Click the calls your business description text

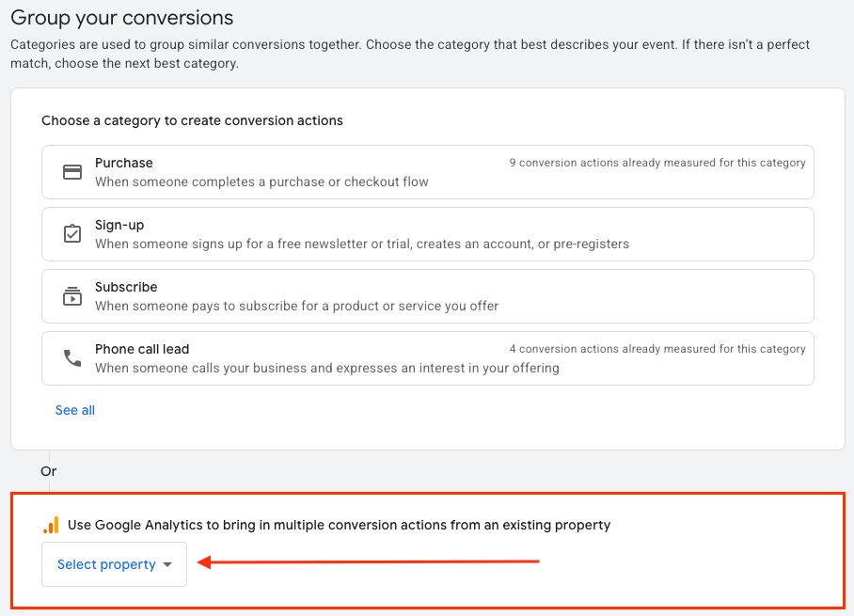click(327, 368)
